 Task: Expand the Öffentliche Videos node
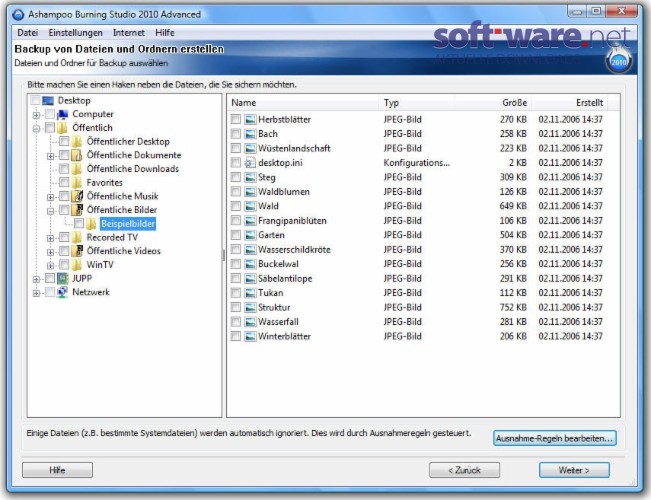coord(51,252)
